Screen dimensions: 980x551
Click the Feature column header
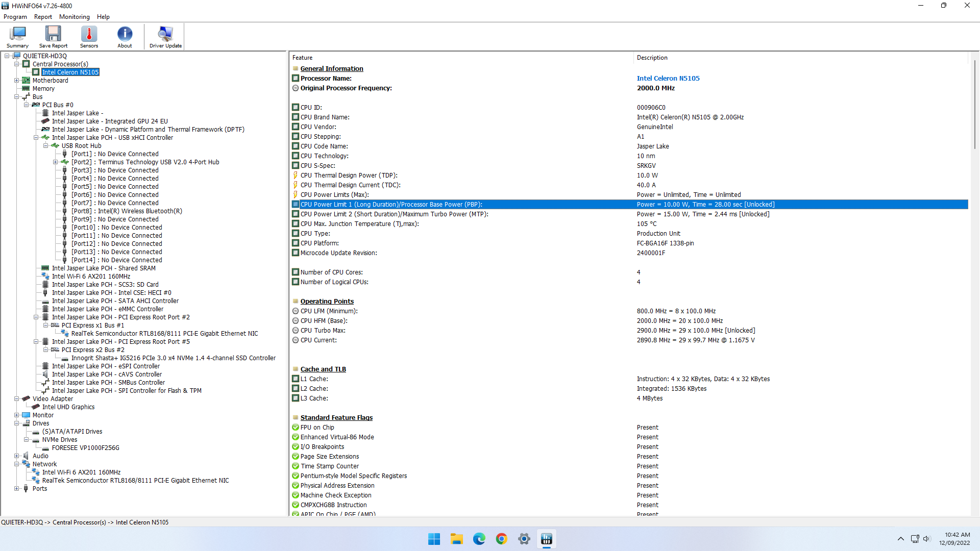click(x=461, y=58)
